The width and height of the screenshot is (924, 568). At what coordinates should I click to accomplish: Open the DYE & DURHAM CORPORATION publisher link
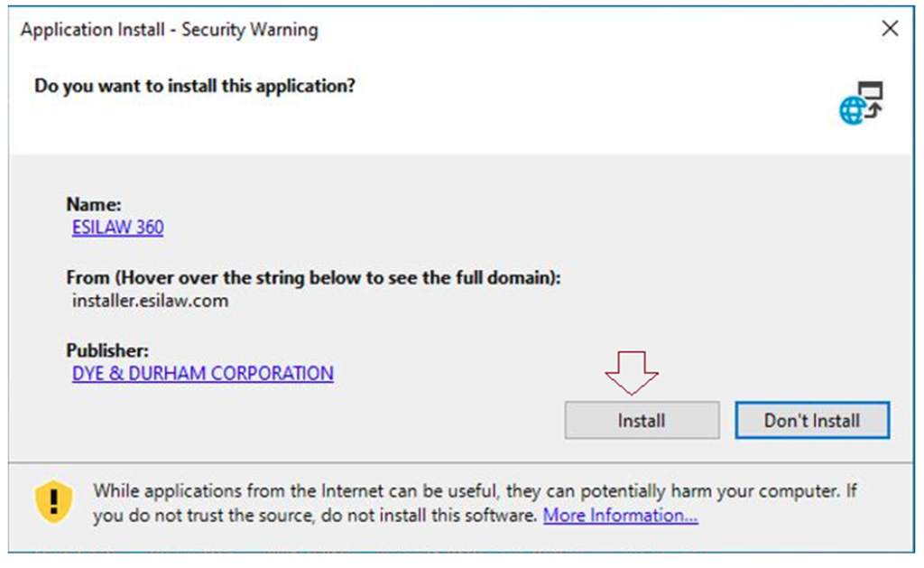point(203,373)
